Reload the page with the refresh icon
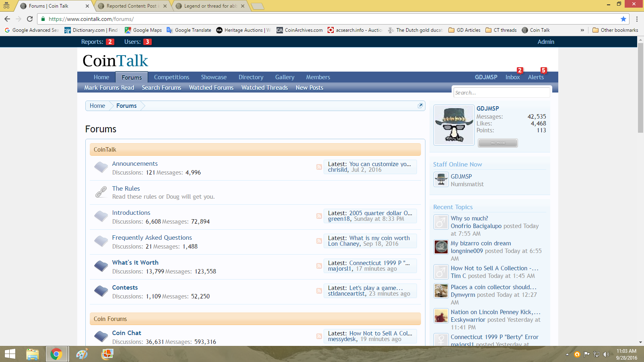Screen dimensions: 644x362 (x=30, y=19)
